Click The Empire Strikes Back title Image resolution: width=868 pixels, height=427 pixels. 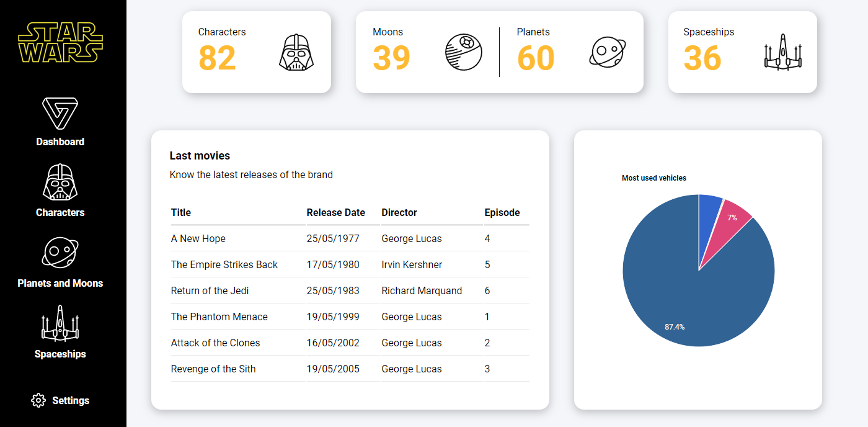tap(224, 264)
